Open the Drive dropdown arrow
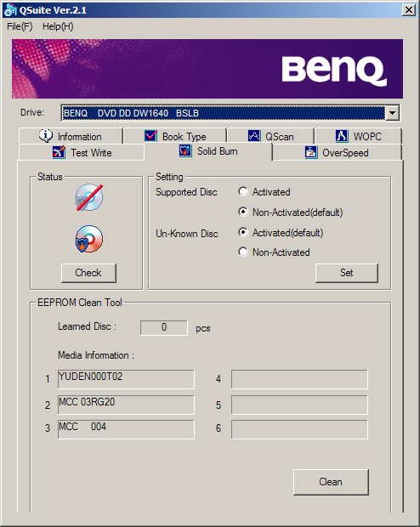 tap(392, 113)
